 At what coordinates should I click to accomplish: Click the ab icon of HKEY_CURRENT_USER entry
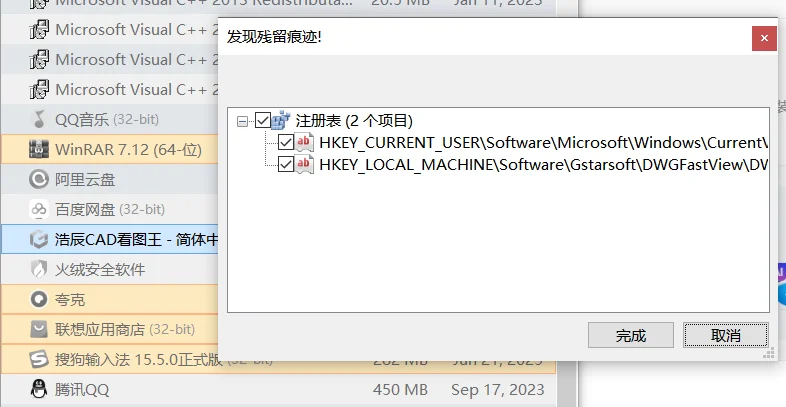[304, 142]
